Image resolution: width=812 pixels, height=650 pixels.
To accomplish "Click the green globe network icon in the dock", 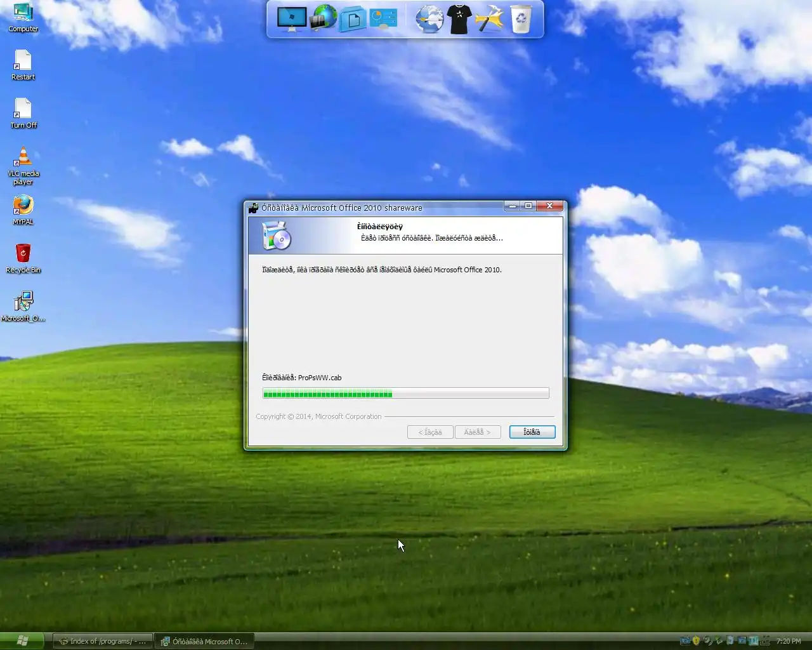I will 324,18.
